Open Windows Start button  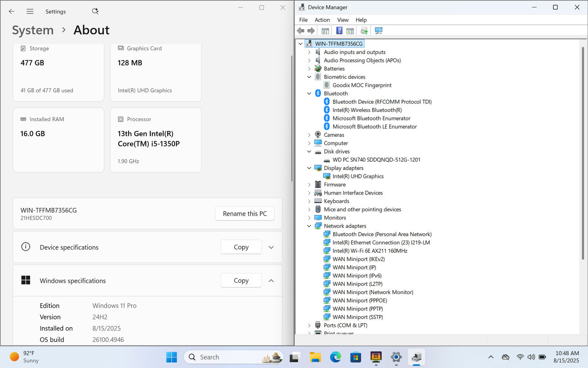coord(172,357)
